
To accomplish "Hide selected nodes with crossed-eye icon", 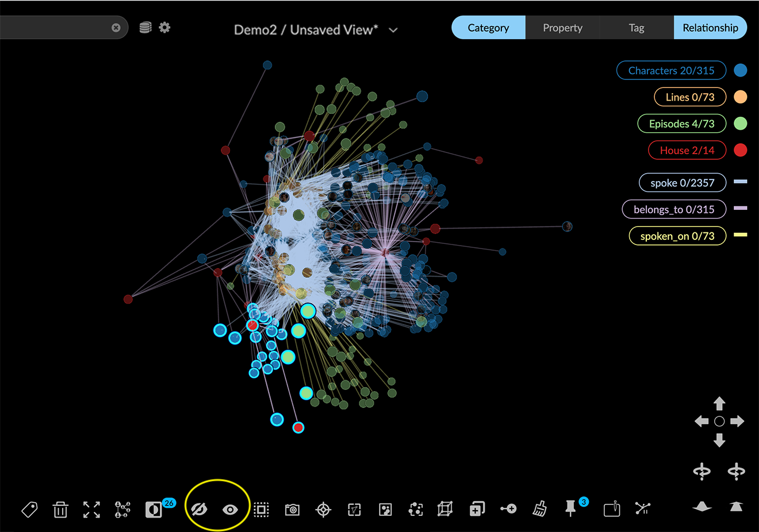I will coord(199,509).
